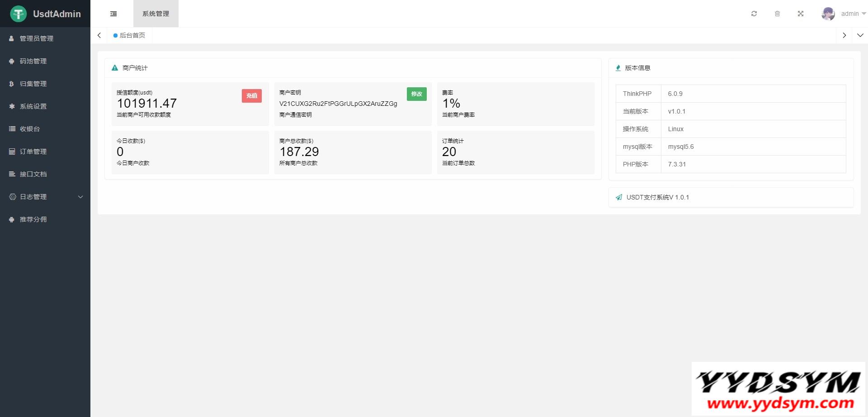
Task: Click the green 修改 button
Action: coord(416,94)
